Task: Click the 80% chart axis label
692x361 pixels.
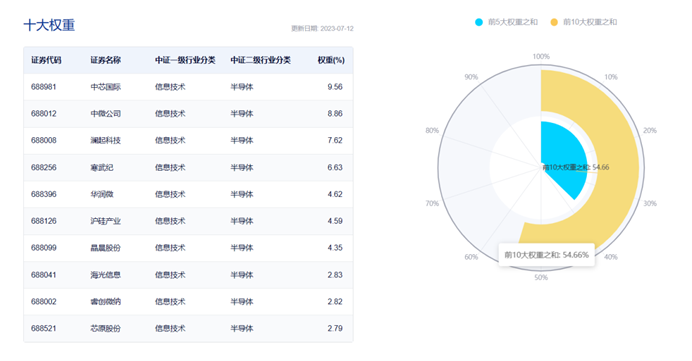Action: pyautogui.click(x=432, y=131)
